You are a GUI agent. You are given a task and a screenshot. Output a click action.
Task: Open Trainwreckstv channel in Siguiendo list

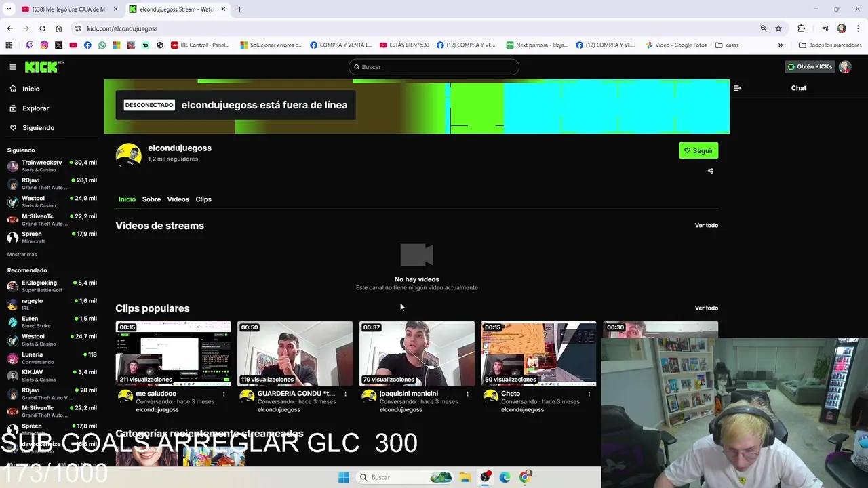click(52, 166)
